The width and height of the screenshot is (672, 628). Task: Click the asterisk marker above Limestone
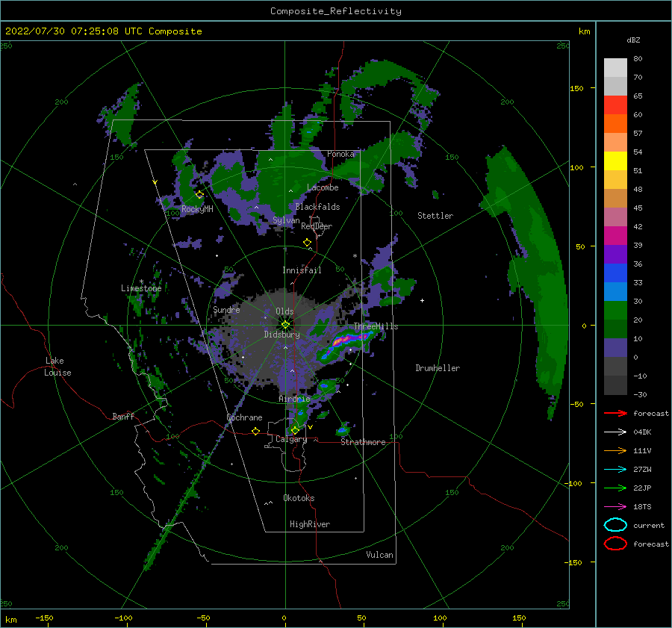(x=141, y=282)
